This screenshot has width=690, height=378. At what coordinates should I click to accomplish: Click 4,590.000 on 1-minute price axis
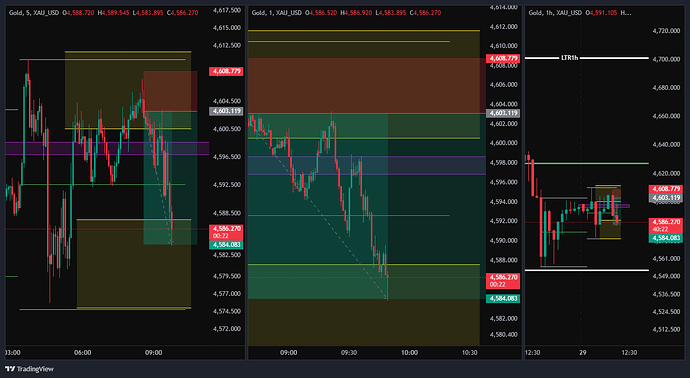[503, 241]
